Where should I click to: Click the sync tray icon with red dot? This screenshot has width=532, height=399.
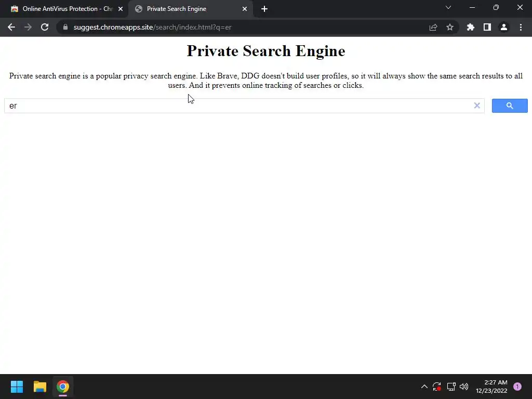coord(436,387)
